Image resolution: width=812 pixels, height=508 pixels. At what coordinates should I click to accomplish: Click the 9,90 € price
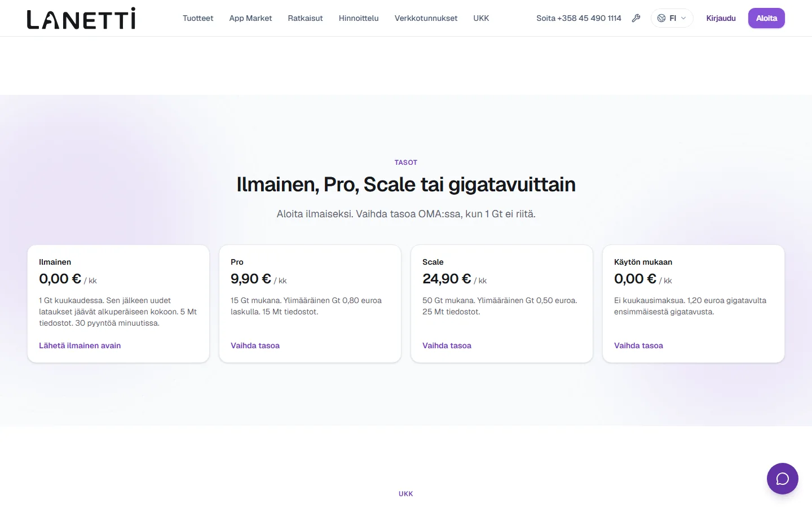tap(251, 279)
